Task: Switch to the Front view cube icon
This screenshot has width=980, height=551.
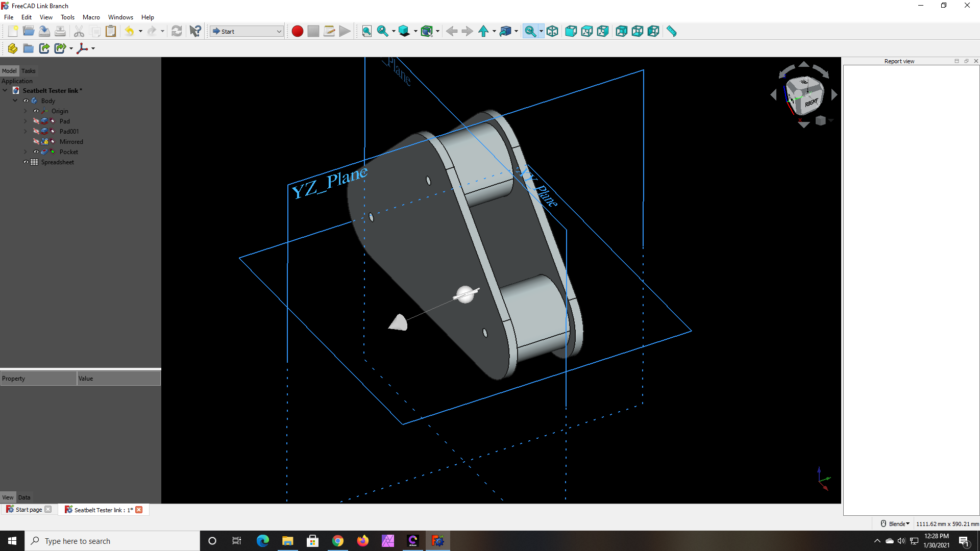Action: (571, 31)
